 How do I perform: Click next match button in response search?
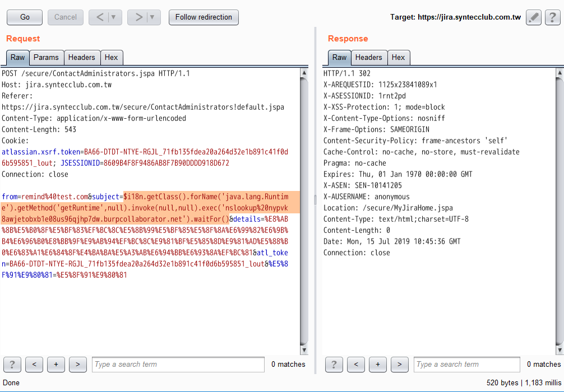coord(400,365)
